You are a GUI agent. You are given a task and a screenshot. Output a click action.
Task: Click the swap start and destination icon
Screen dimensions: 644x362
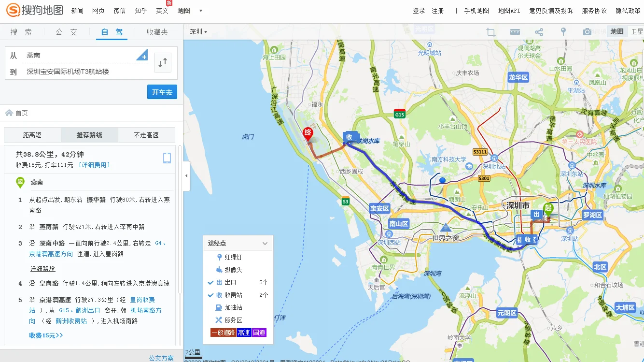pyautogui.click(x=163, y=62)
